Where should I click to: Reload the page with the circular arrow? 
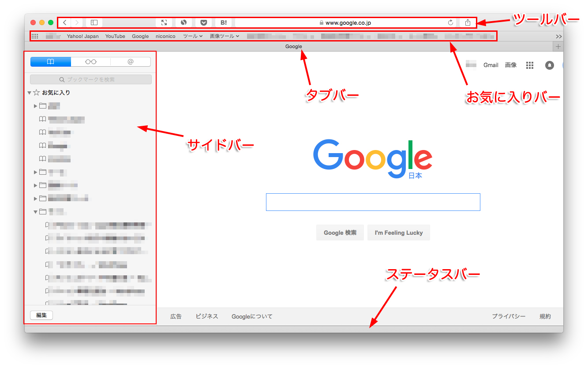pos(450,23)
